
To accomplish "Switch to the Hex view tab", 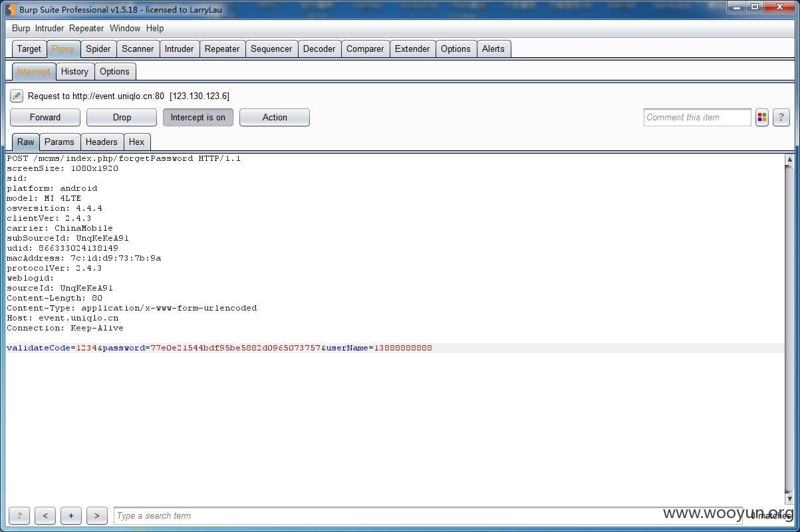I will click(x=136, y=142).
